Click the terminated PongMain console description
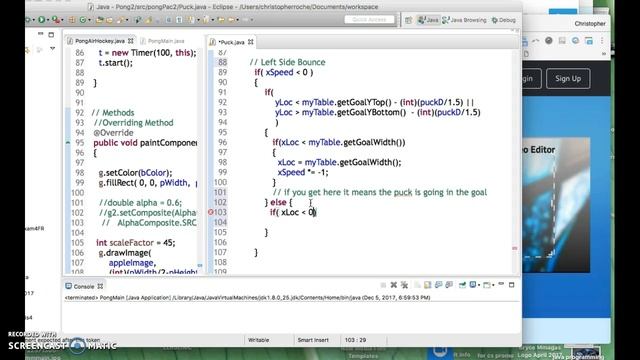This screenshot has height=360, width=640. [247, 298]
